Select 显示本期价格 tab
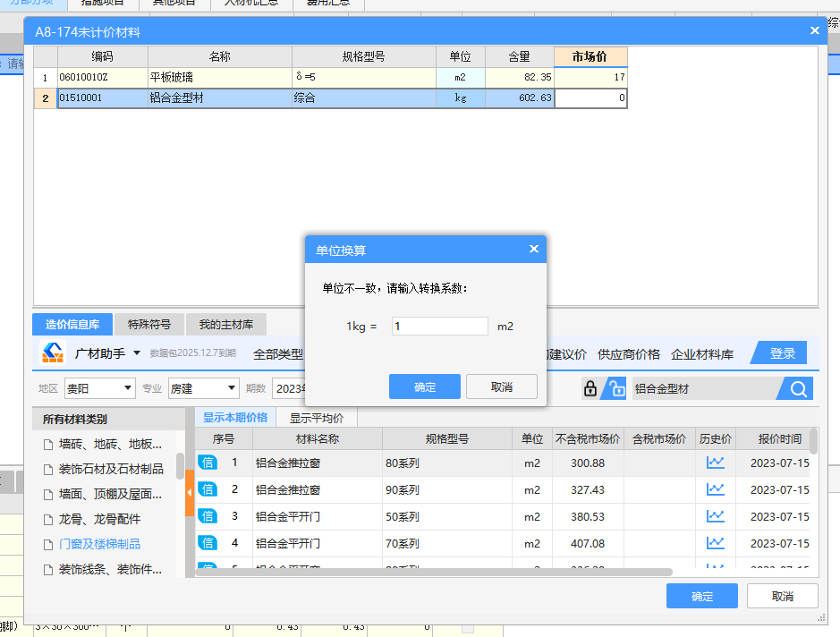This screenshot has width=840, height=637. pos(235,417)
